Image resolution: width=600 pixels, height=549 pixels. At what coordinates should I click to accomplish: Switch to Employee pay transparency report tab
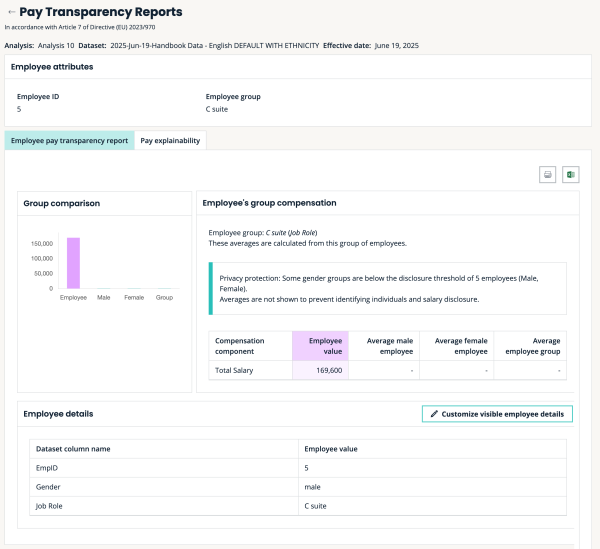click(x=69, y=141)
